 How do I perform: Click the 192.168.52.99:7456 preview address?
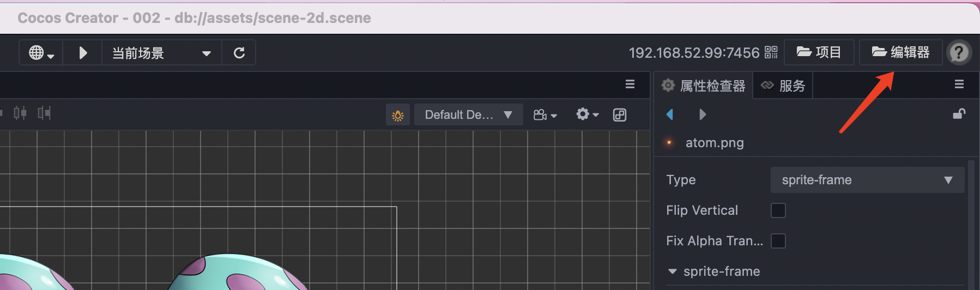[694, 53]
